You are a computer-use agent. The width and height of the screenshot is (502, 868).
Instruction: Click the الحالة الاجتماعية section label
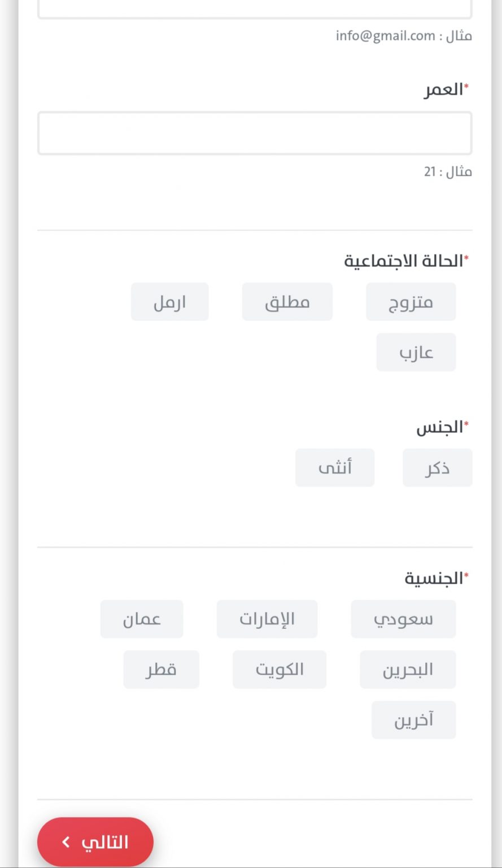tap(404, 261)
